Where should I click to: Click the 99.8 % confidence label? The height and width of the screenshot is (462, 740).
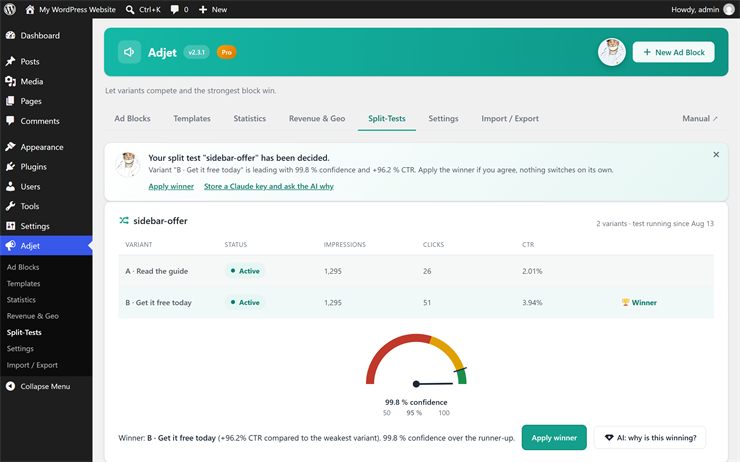[416, 402]
